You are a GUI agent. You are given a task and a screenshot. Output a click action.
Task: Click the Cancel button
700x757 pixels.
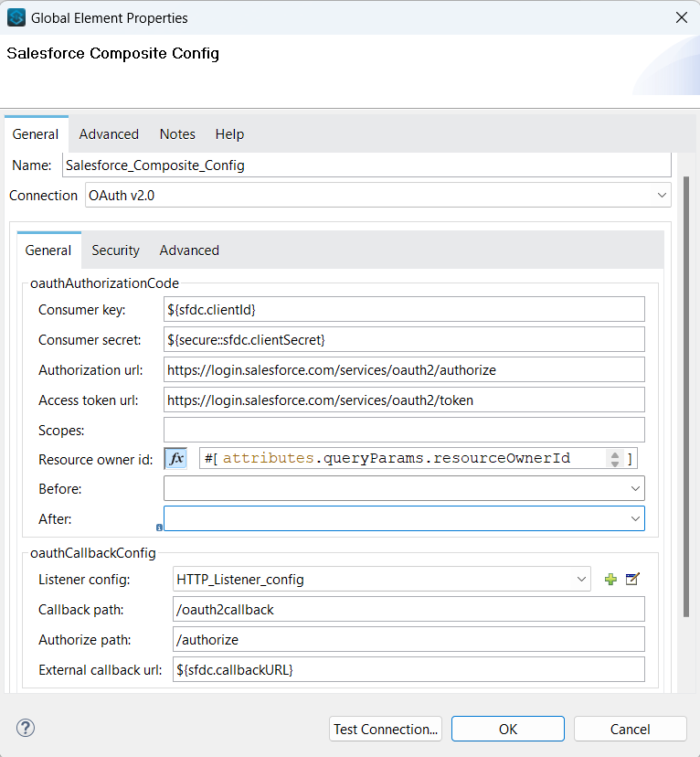click(631, 729)
